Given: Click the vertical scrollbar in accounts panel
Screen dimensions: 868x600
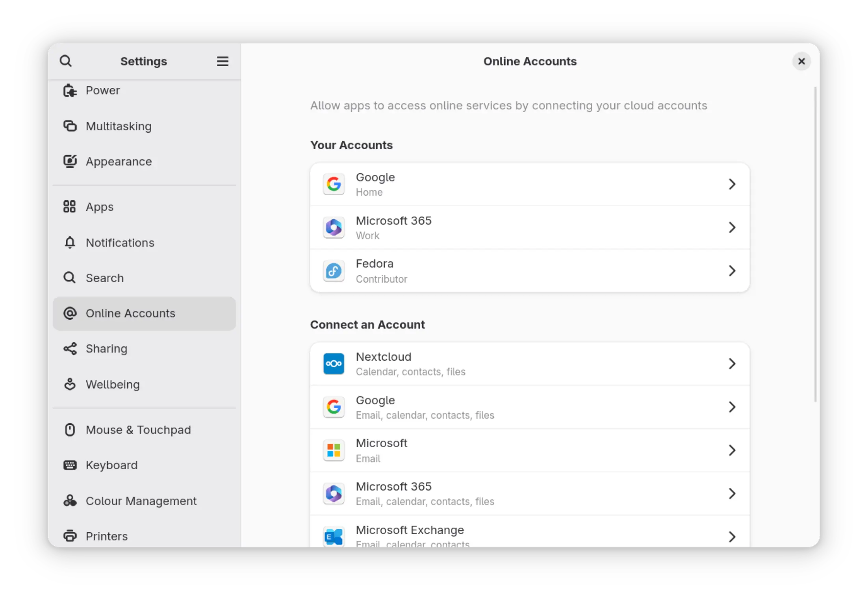Looking at the screenshot, I should (815, 244).
